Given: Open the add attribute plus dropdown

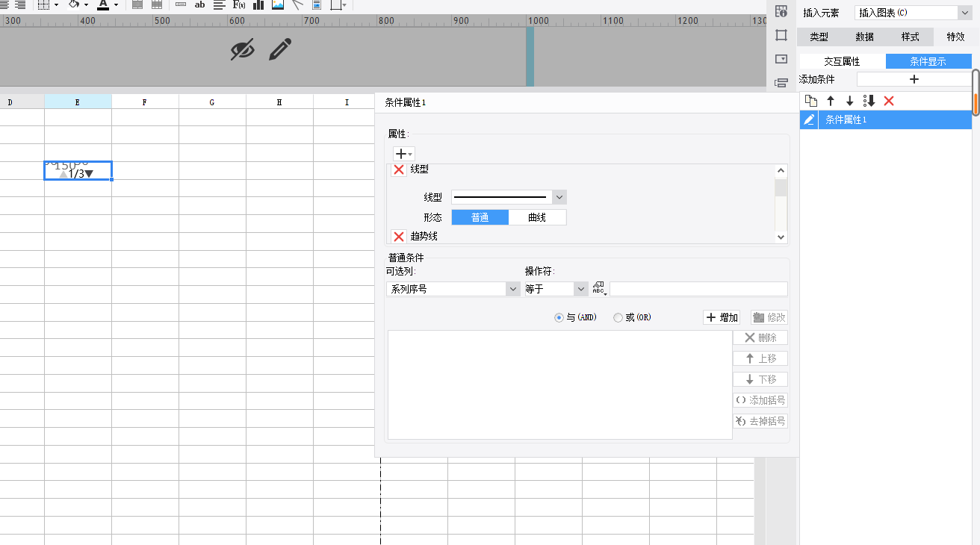Looking at the screenshot, I should tap(404, 153).
